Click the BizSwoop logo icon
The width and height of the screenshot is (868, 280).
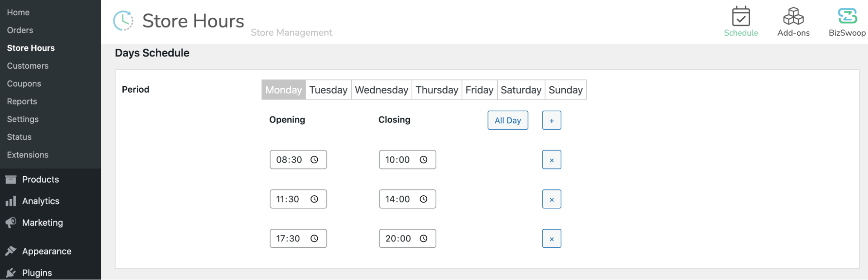click(x=847, y=16)
